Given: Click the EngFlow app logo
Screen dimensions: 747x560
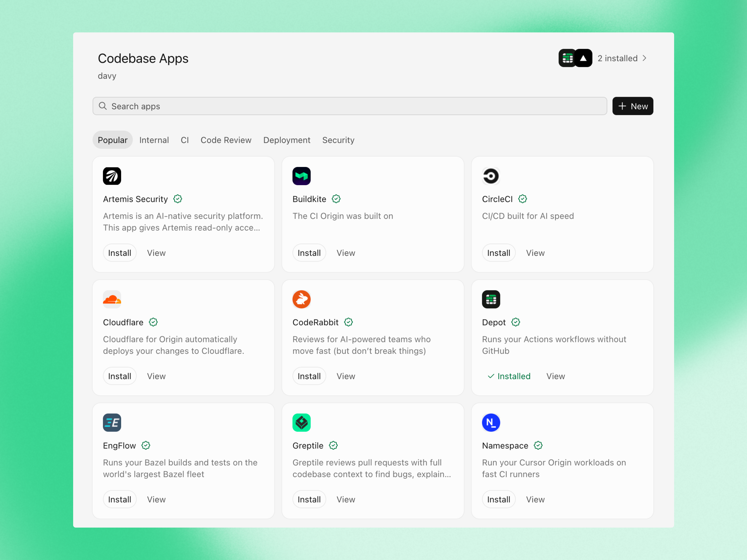Looking at the screenshot, I should (x=112, y=422).
